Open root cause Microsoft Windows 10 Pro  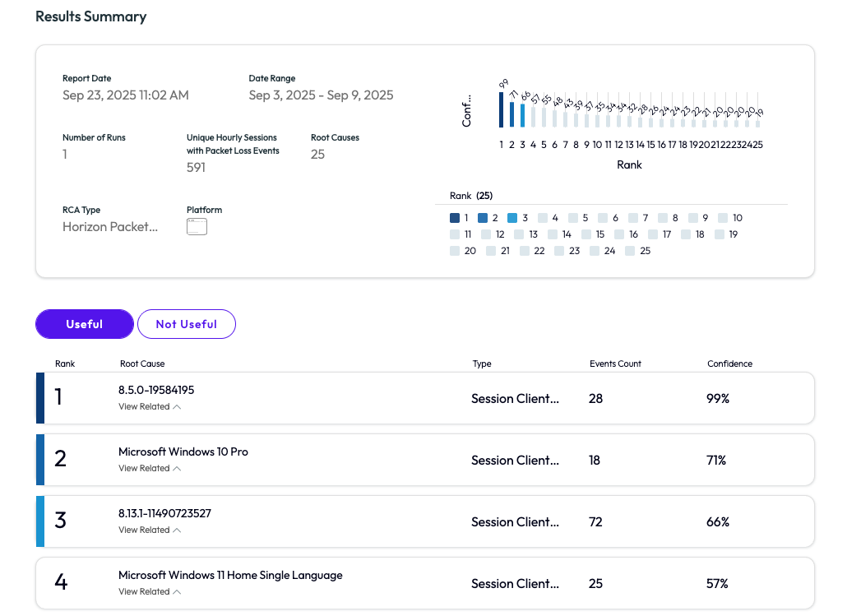183,452
